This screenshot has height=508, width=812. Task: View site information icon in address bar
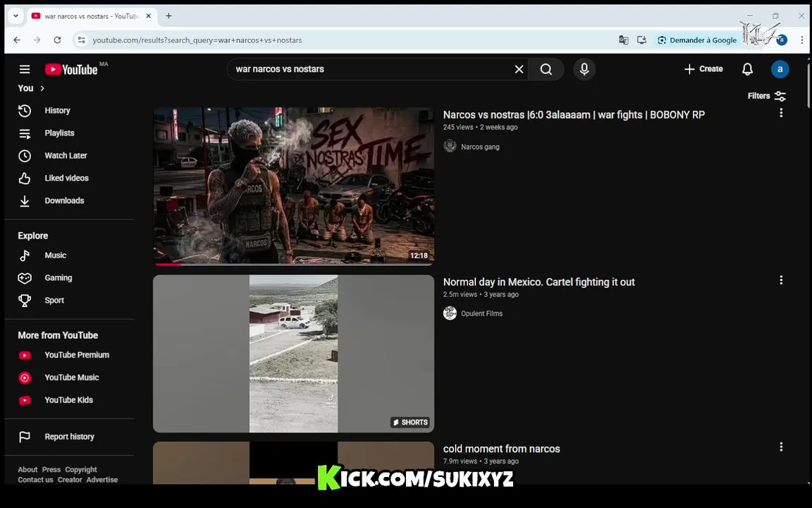pos(81,40)
